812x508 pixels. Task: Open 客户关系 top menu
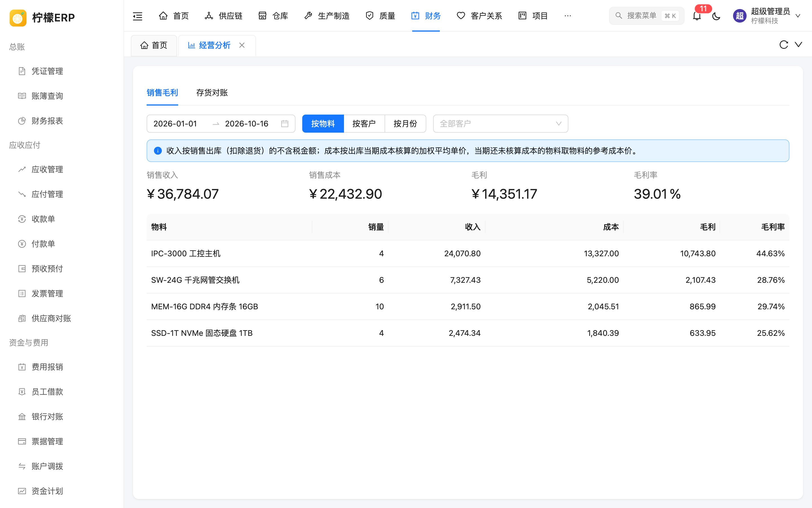pos(480,16)
